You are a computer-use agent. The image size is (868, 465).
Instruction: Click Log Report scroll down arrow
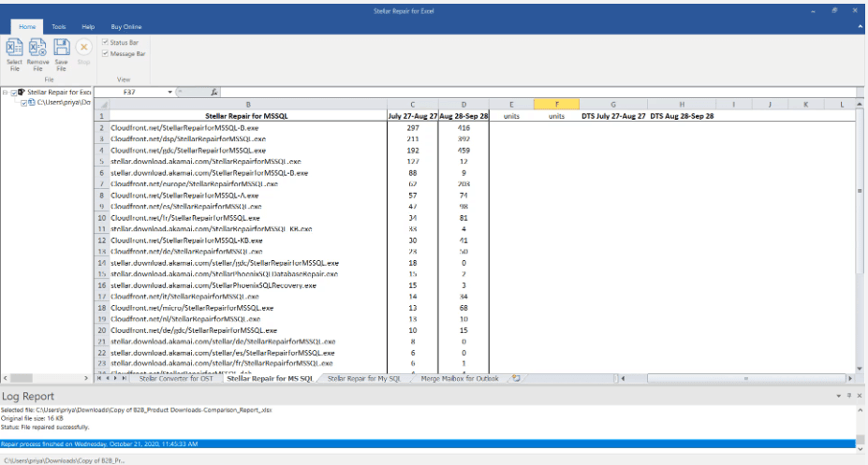[860, 448]
